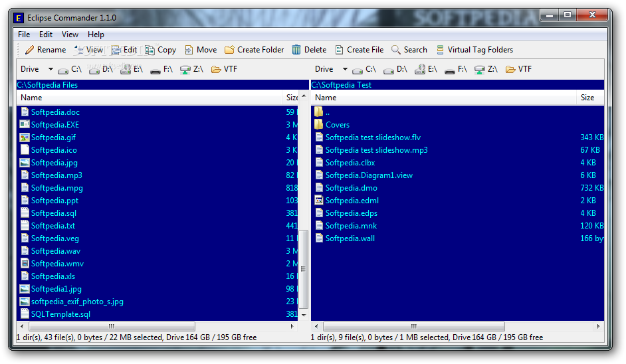
Task: Click the Delete button label
Action: 316,50
